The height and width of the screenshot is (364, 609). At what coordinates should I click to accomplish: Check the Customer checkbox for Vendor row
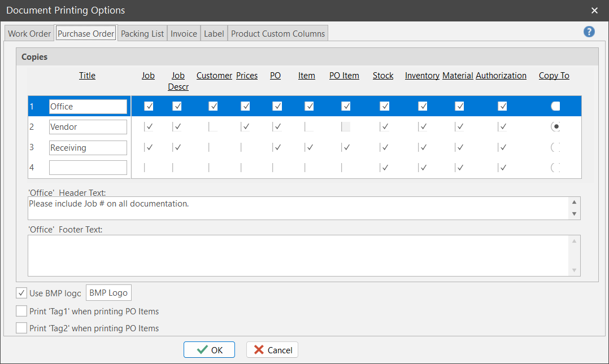tap(213, 127)
